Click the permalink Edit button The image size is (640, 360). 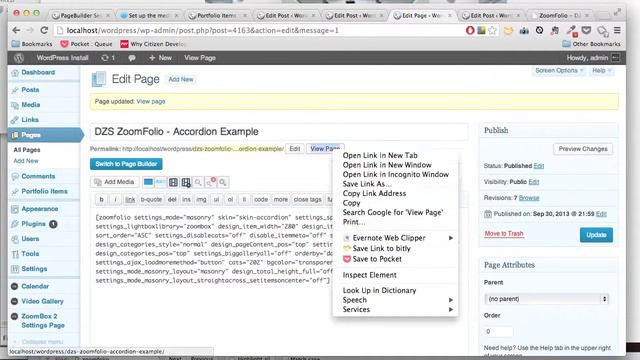click(x=295, y=149)
